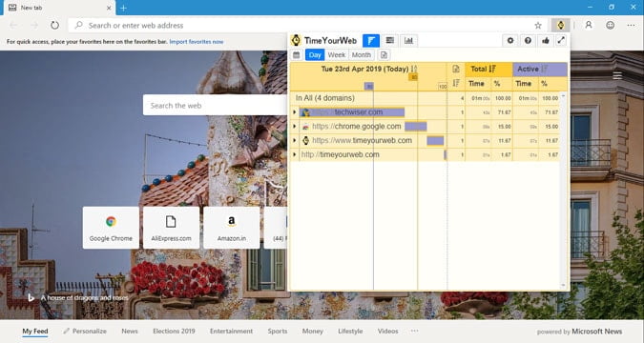Image resolution: width=644 pixels, height=343 pixels.
Task: Close the New tab tab
Action: 109,8
